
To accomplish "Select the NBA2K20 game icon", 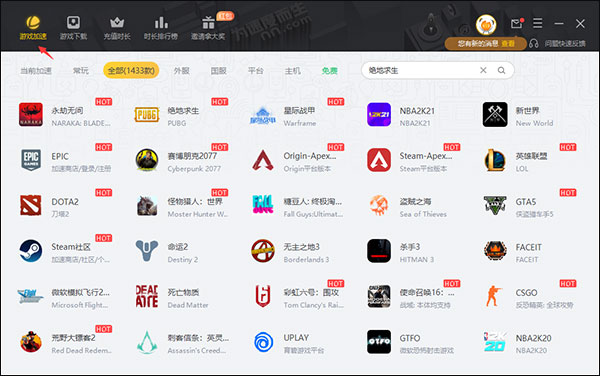I will coord(495,342).
